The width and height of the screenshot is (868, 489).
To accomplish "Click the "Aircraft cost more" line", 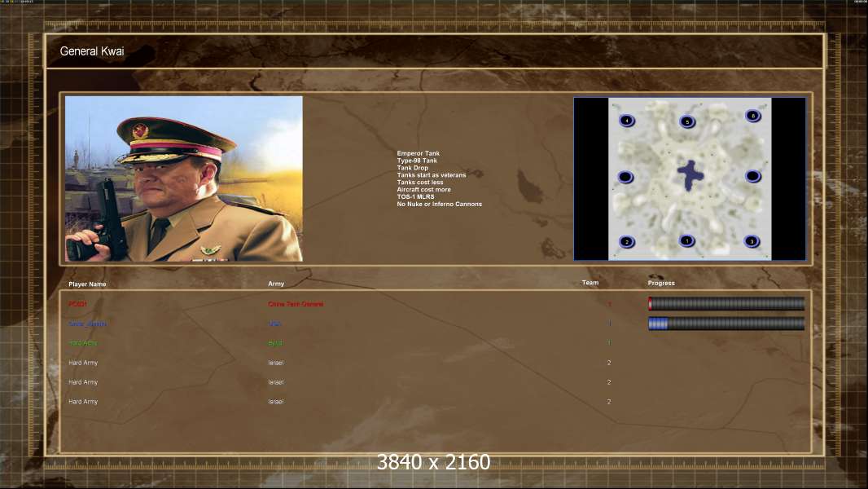I will [423, 189].
